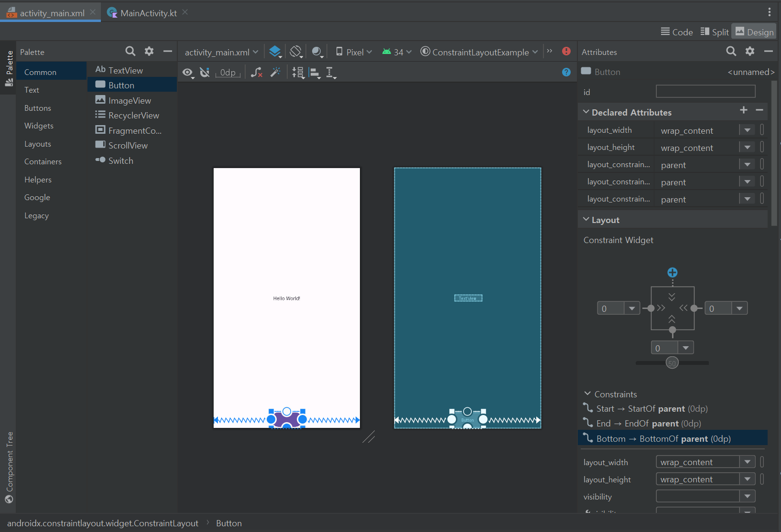
Task: Open pack/expand tool
Action: click(x=298, y=73)
